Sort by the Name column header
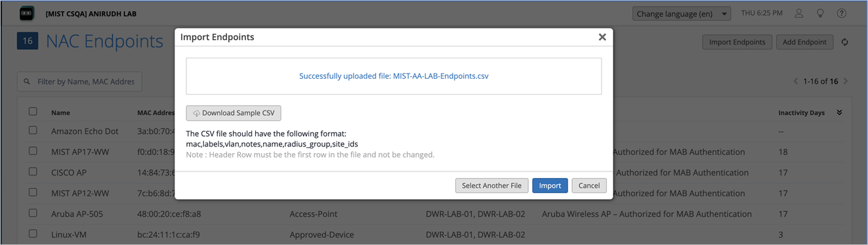The height and width of the screenshot is (245, 868). pyautogui.click(x=60, y=113)
